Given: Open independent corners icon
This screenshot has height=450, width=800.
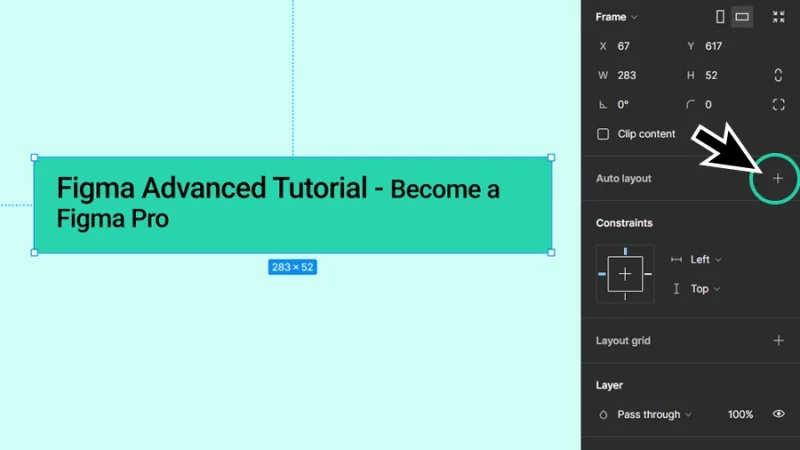Looking at the screenshot, I should coord(778,105).
